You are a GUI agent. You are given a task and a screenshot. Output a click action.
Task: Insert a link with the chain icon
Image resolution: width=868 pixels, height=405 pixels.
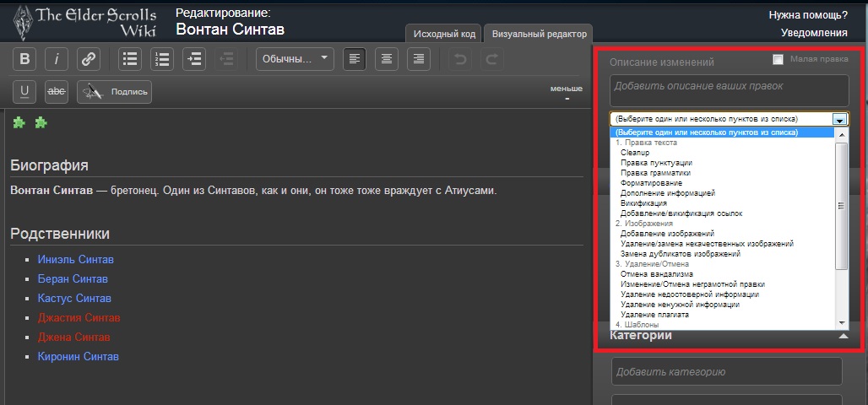89,59
